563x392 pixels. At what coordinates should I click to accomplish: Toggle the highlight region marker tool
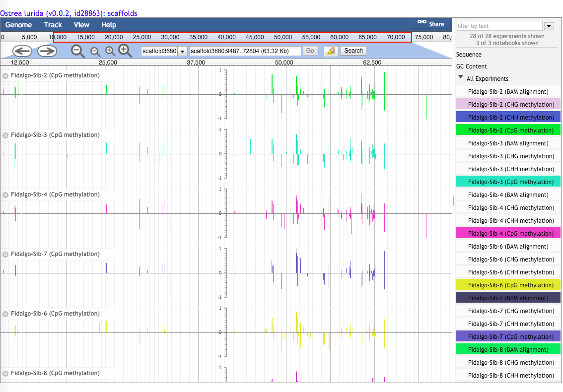331,51
